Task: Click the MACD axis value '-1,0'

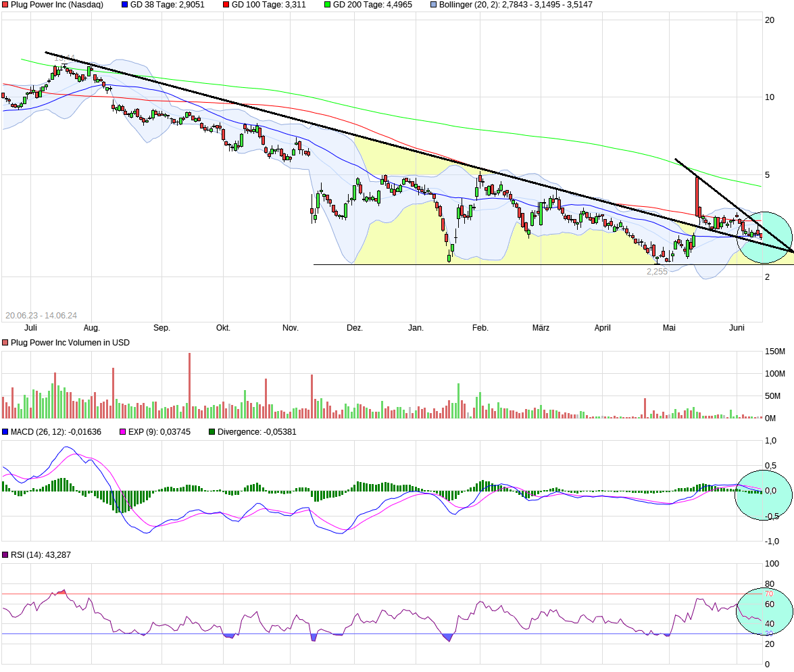Action: coord(772,542)
